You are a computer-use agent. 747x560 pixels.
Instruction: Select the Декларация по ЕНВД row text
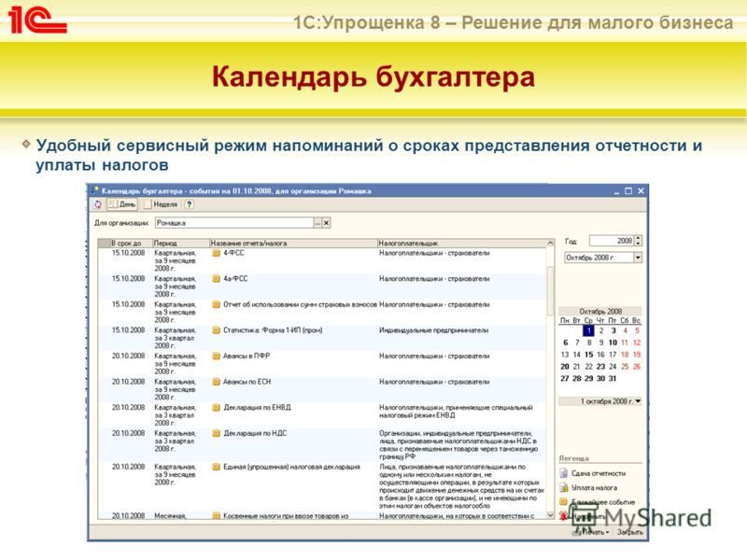point(258,407)
